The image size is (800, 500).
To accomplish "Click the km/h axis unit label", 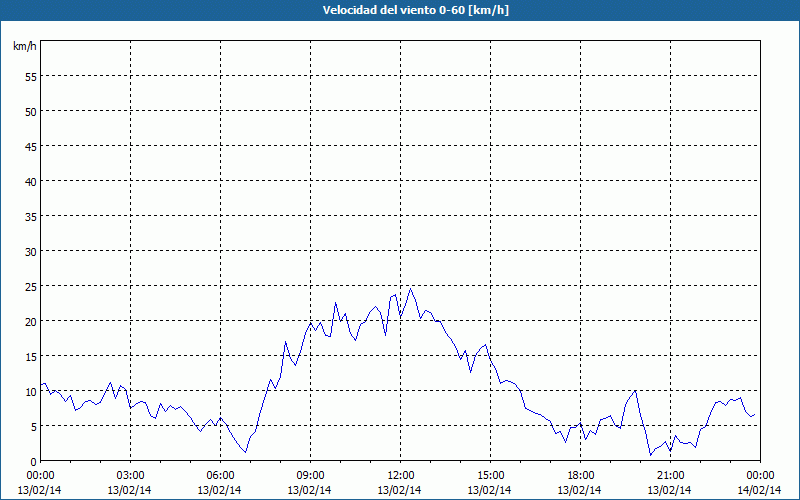I will (25, 46).
